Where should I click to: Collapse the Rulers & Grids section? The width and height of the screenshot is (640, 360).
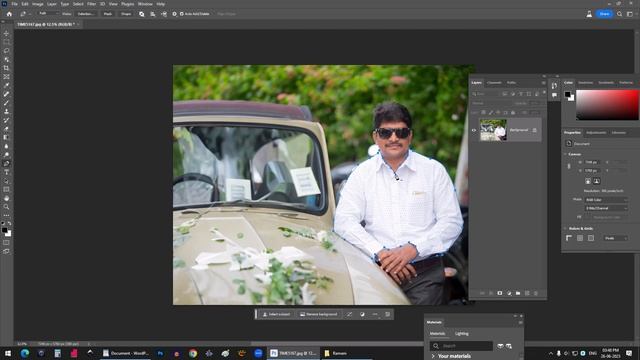point(565,229)
